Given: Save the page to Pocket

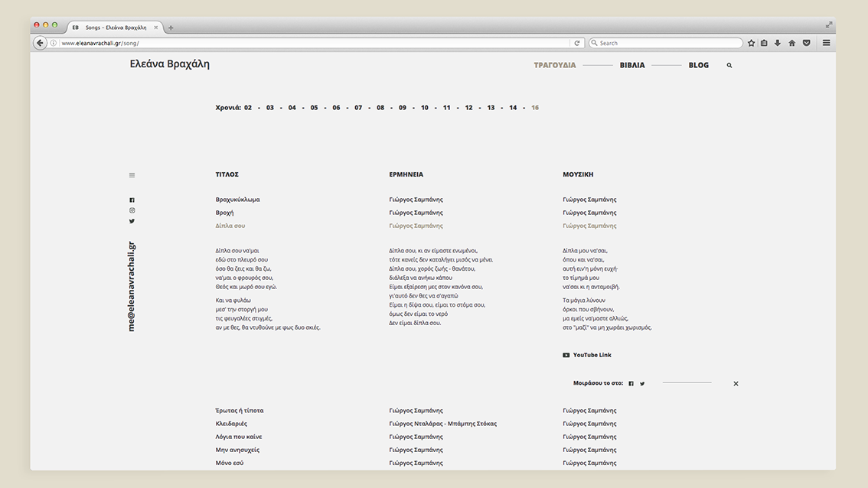Looking at the screenshot, I should 806,43.
